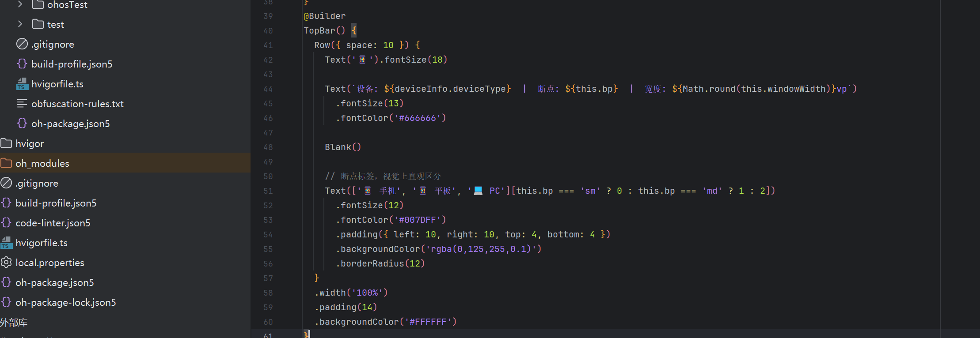Open the oh-package-lock.json5 file

pyautogui.click(x=66, y=302)
